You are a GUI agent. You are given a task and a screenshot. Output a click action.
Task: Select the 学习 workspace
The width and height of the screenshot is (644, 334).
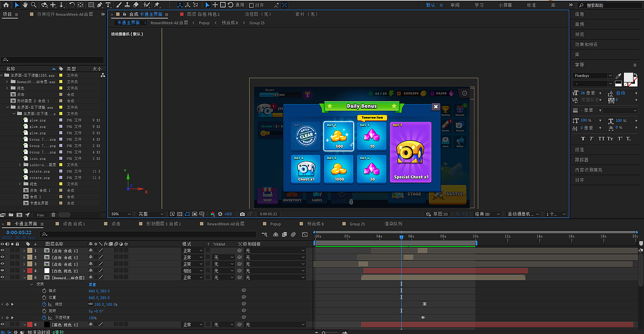pyautogui.click(x=479, y=5)
